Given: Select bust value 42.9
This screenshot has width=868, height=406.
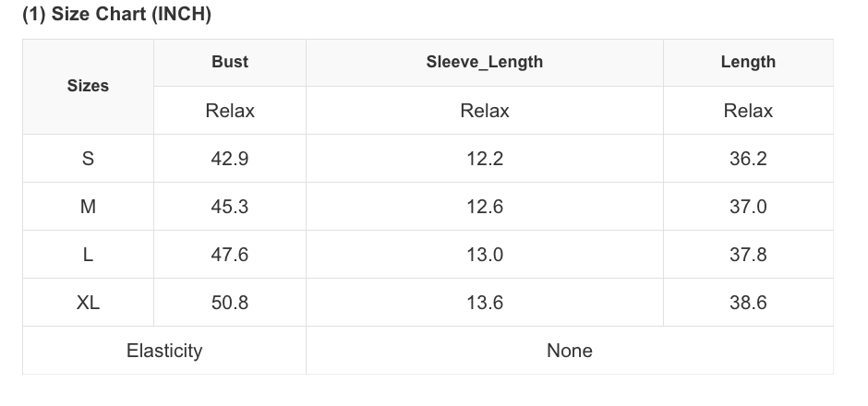Looking at the screenshot, I should tap(230, 159).
